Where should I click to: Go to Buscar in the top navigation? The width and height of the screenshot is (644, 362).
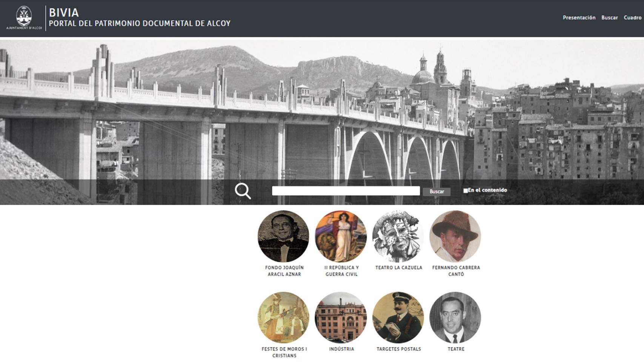[x=609, y=18]
